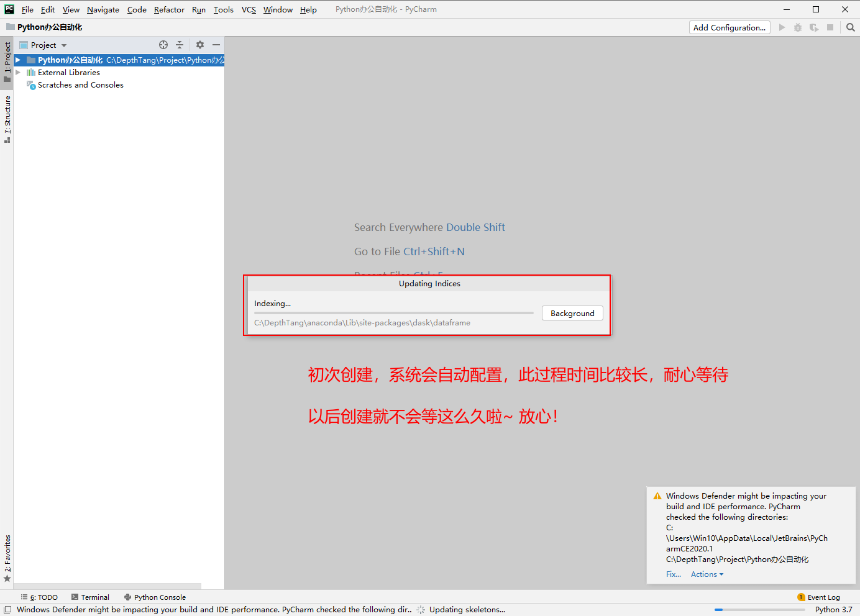Open the Tools menu
860x616 pixels.
224,9
